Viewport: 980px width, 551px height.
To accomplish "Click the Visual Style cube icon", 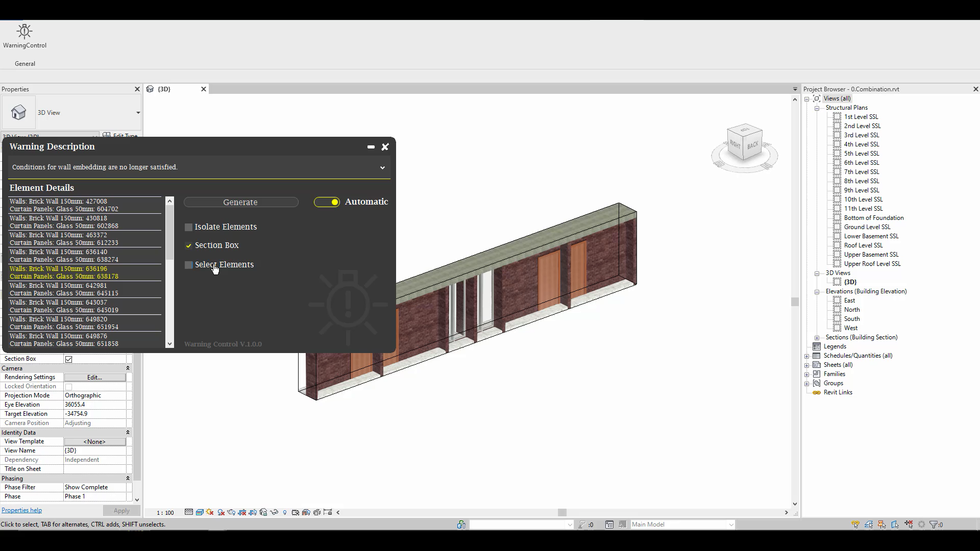I will 200,512.
